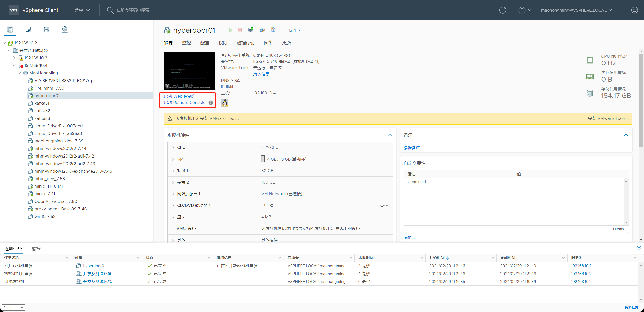
Task: Select the hyperdoor01 VM icon in title
Action: [x=167, y=30]
